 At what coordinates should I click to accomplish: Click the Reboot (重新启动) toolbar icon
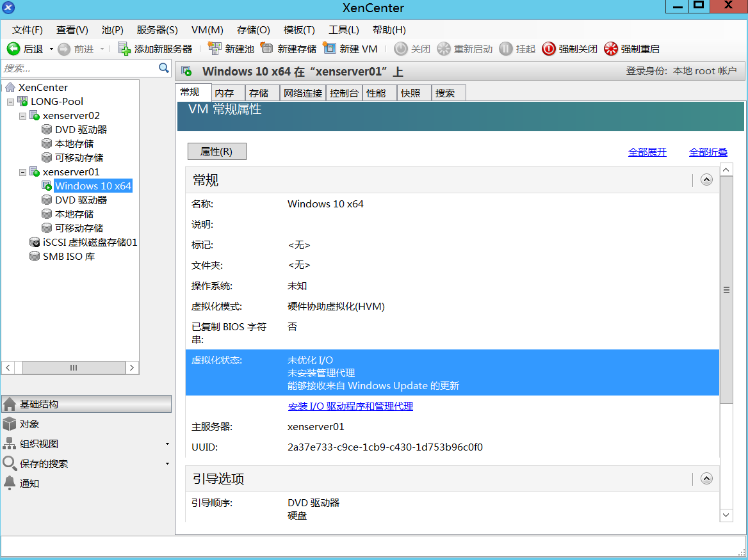444,49
